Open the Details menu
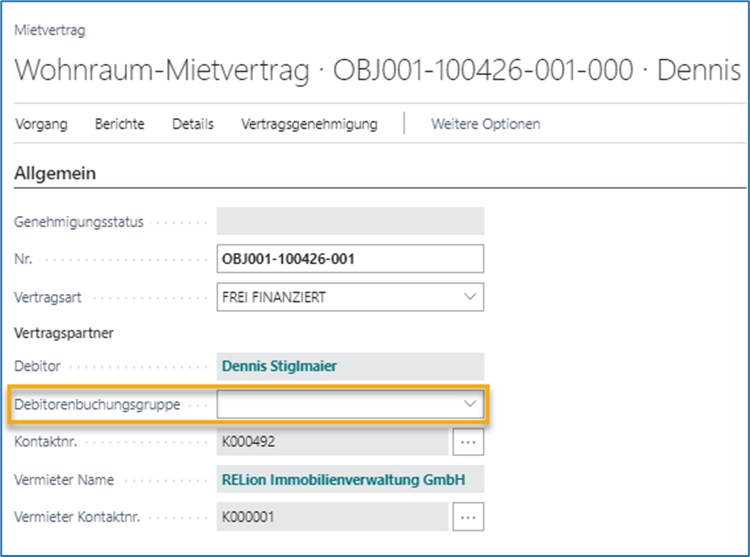Viewport: 750px width, 557px height. 193,124
